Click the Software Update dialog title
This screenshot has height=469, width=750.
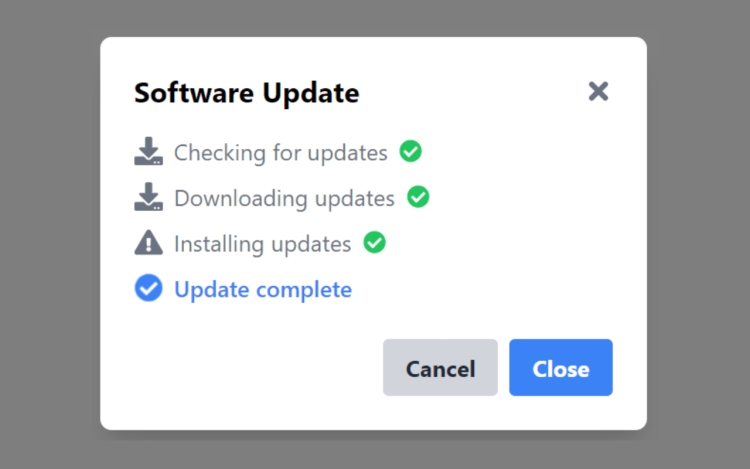pos(246,92)
